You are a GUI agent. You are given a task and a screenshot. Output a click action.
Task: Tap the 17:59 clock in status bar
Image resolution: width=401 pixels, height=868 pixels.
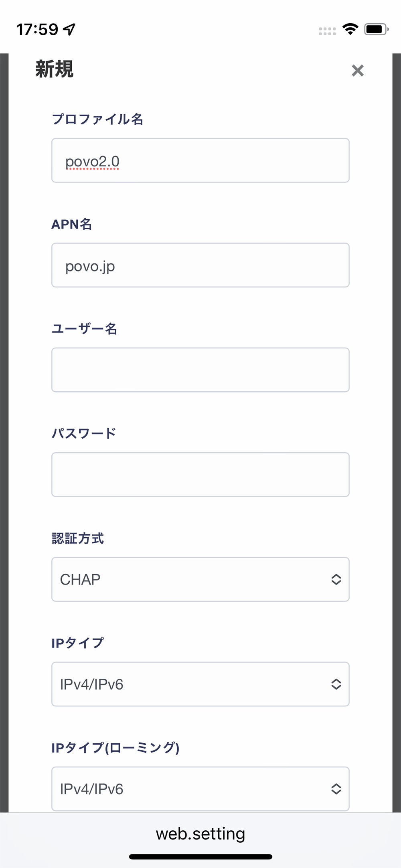[37, 29]
